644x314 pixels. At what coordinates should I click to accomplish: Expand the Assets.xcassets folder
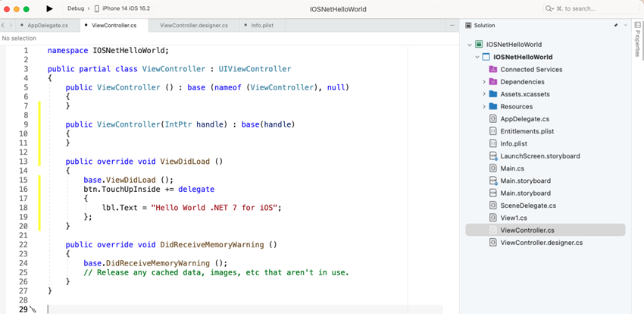click(485, 94)
